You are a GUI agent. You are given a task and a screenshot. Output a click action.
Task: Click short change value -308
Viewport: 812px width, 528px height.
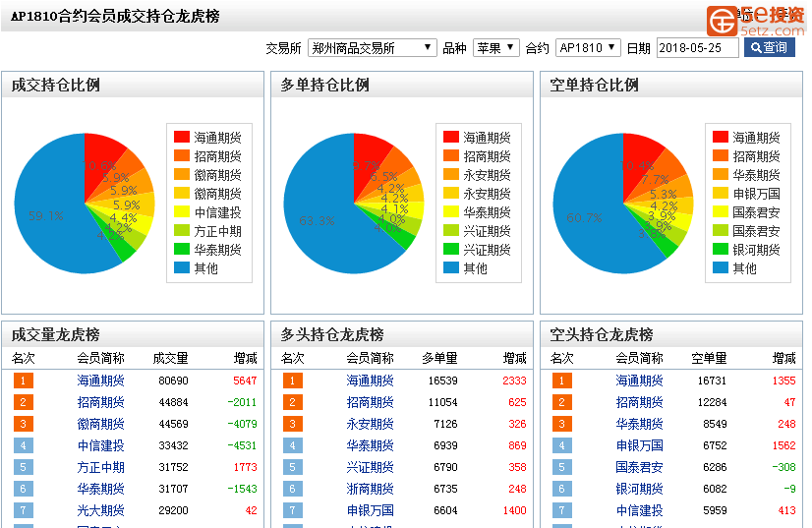783,467
